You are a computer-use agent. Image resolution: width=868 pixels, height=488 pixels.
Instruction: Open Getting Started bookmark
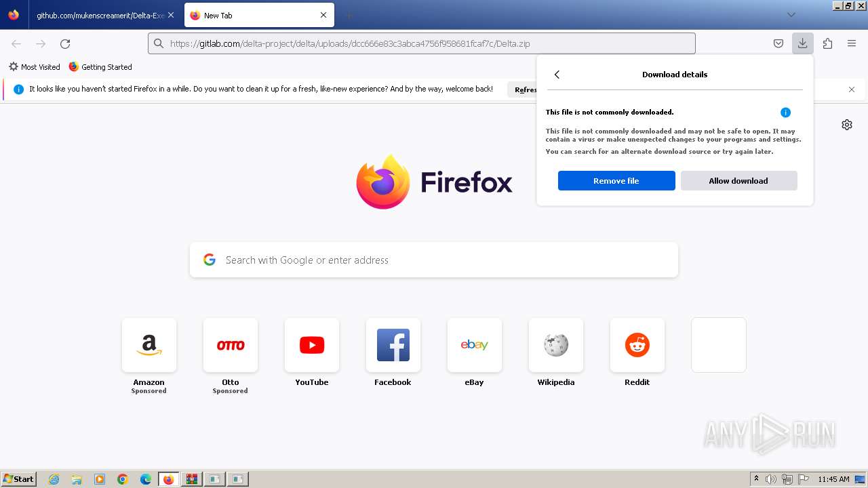(100, 67)
